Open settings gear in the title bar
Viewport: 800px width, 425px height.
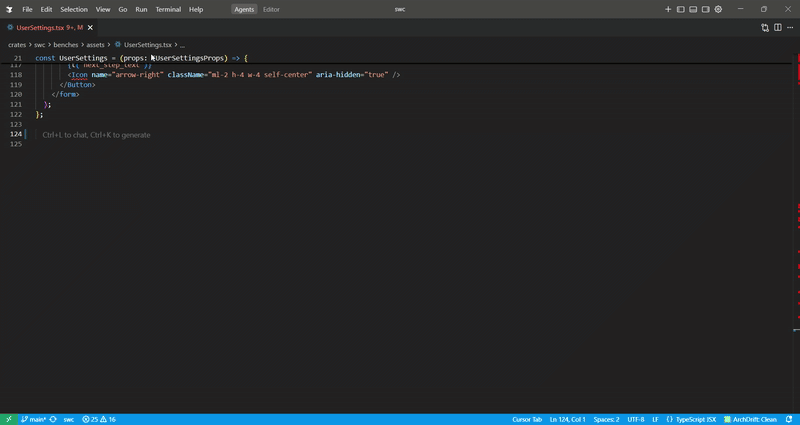click(x=718, y=9)
